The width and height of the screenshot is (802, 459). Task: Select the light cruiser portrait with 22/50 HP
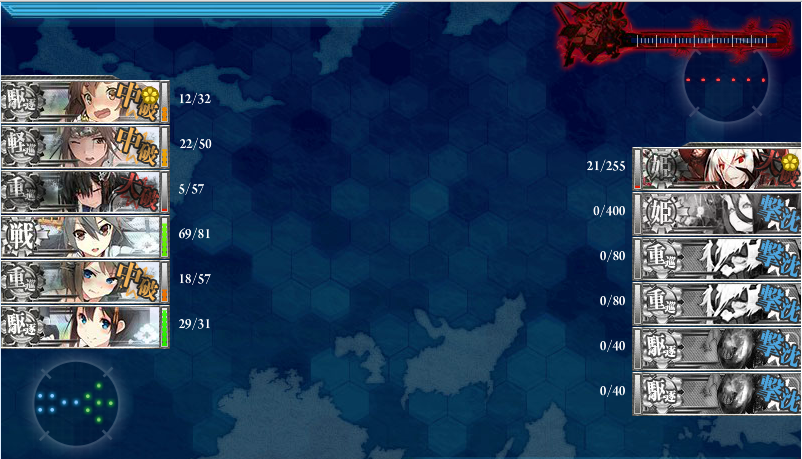85,146
